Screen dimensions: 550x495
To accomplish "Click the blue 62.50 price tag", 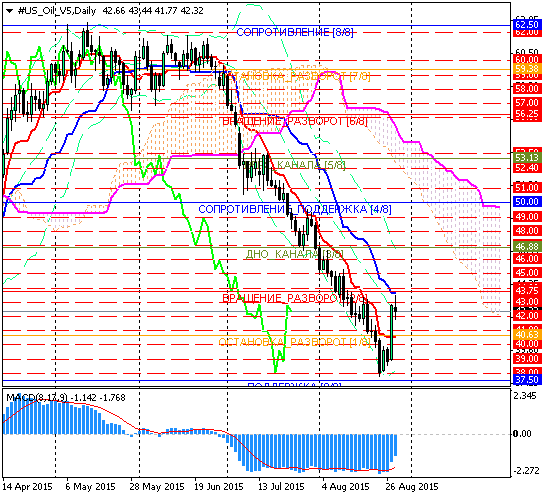I will click(527, 25).
